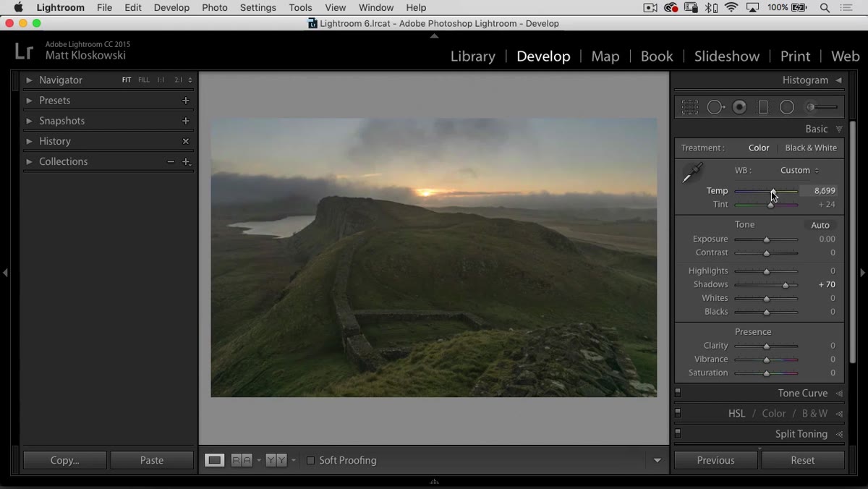The width and height of the screenshot is (868, 489).
Task: Switch to the Book module
Action: [x=657, y=56]
